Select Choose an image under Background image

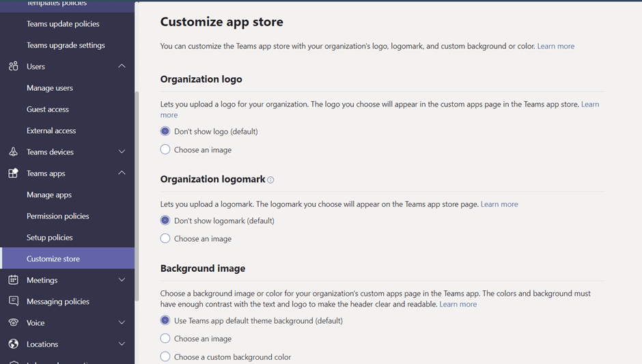point(165,339)
